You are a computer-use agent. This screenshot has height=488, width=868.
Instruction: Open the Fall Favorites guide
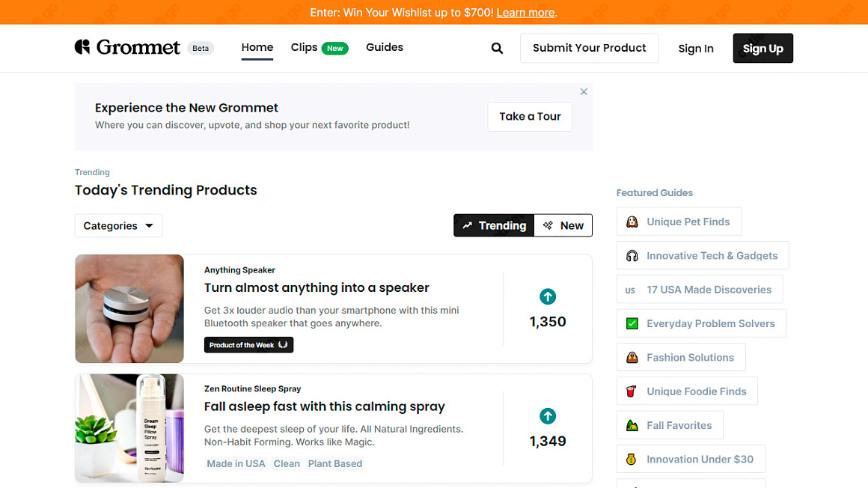pos(670,425)
